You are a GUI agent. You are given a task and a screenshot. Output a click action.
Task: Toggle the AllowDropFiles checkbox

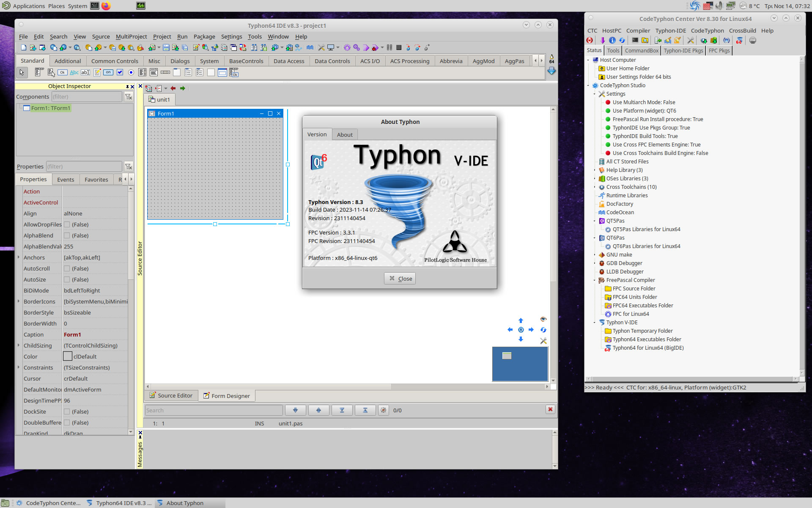coord(67,224)
